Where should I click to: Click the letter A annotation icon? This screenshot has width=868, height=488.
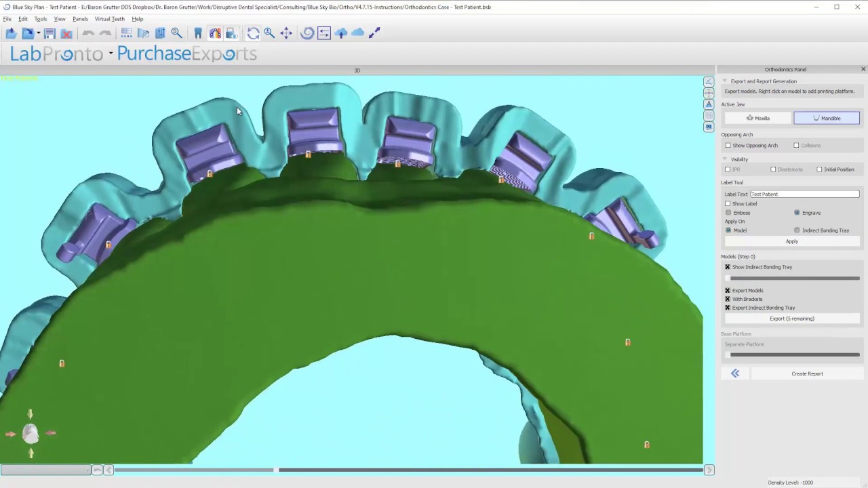[709, 104]
